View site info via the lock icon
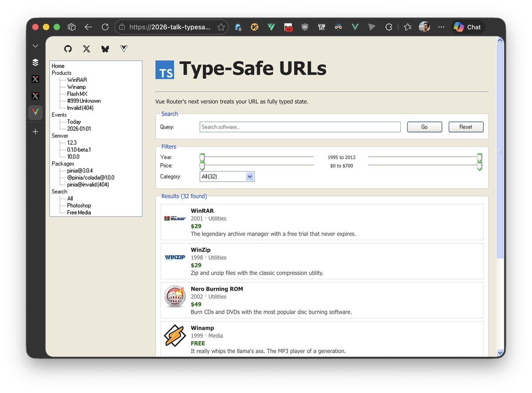The width and height of the screenshot is (532, 393). coord(122,27)
